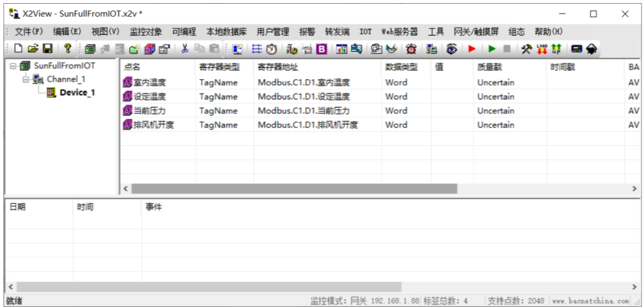This screenshot has width=644, height=308.
Task: Select Device_1 in the tree
Action: coord(77,93)
